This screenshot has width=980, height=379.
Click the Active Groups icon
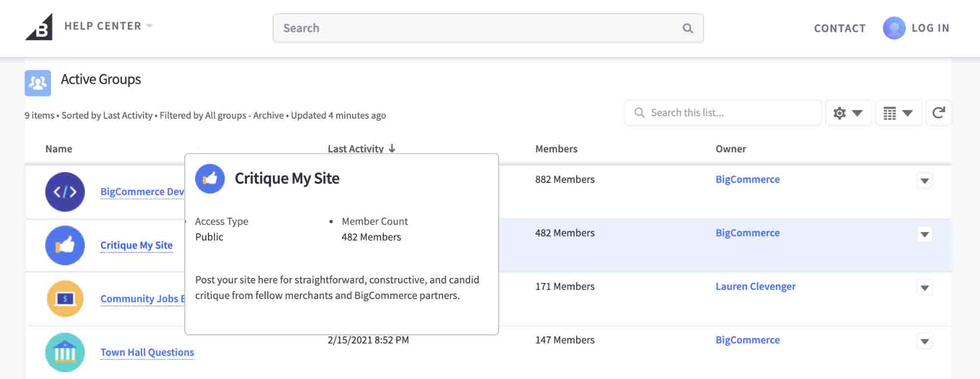point(38,83)
